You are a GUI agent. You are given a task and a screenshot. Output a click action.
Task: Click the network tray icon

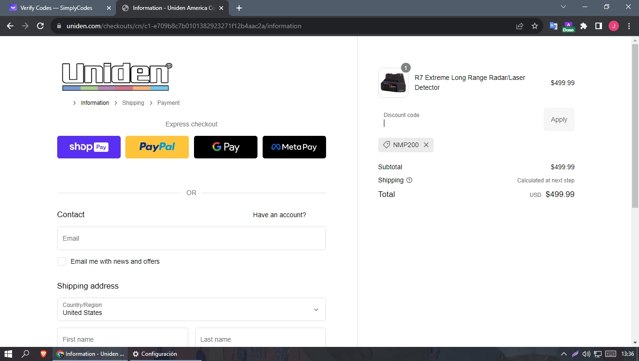(x=597, y=354)
